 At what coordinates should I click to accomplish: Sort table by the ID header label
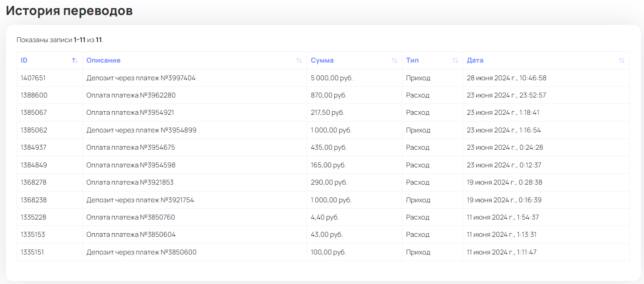tap(24, 60)
